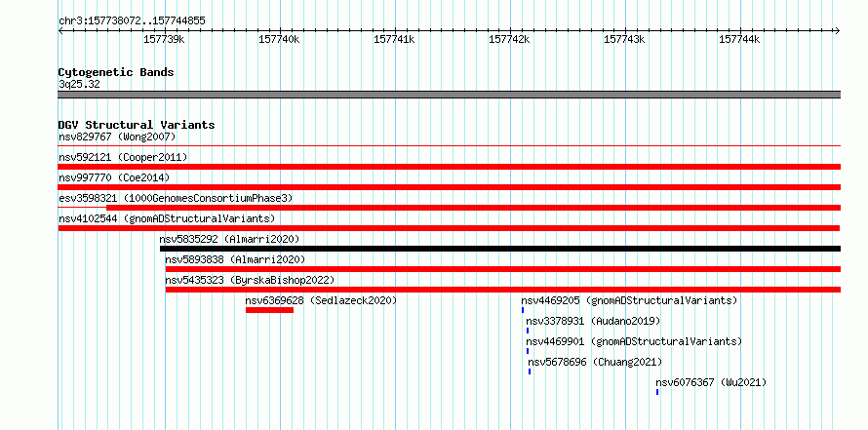868x430 pixels.
Task: Click the red nsv592121 Cooper2011 variant bar
Action: click(450, 167)
